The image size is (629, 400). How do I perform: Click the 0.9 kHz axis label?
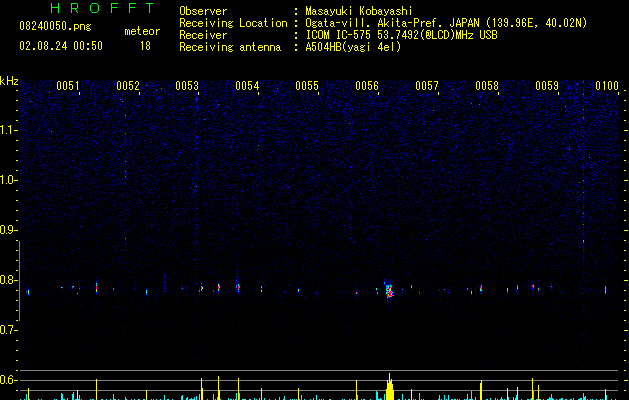(8, 230)
